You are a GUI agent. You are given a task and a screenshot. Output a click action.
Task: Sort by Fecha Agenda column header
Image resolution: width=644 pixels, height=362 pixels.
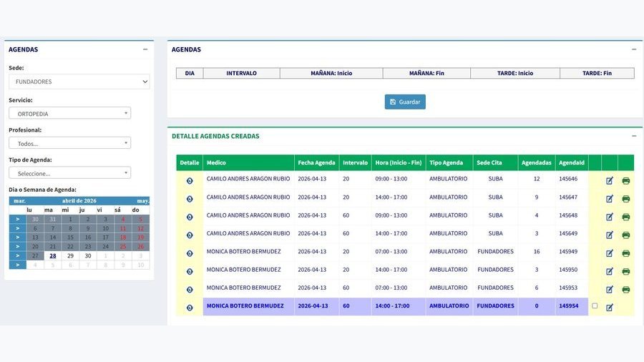tap(317, 162)
